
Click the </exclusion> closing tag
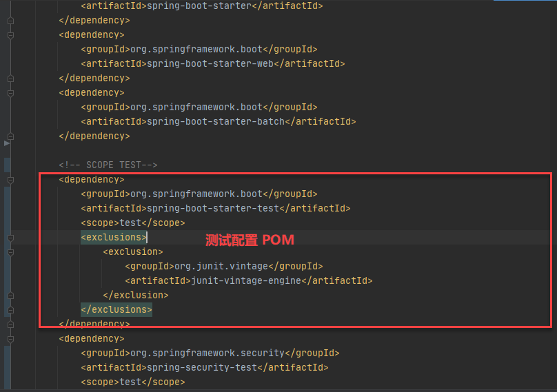click(136, 295)
